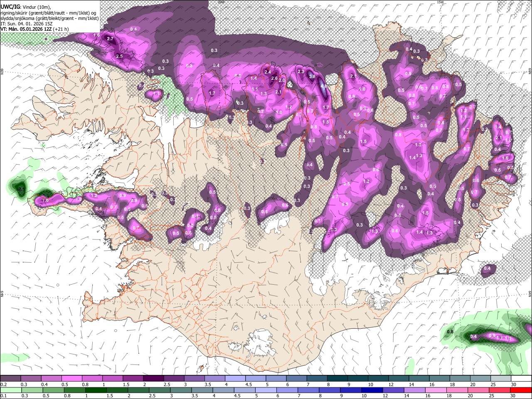The image size is (532, 399).
Task: Click the '4.8' maximum snowfall value
Action: [323, 86]
